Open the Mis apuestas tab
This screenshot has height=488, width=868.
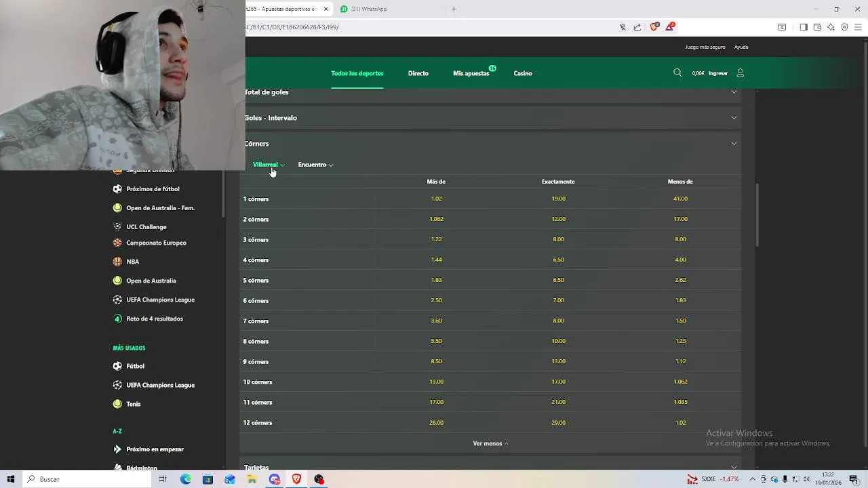pyautogui.click(x=471, y=73)
